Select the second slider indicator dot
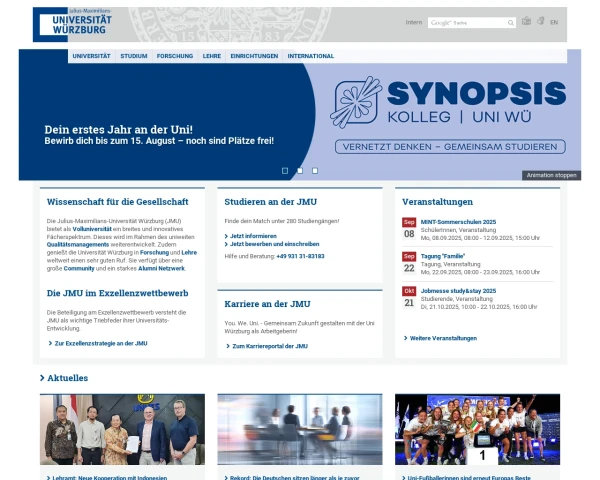 click(x=300, y=171)
